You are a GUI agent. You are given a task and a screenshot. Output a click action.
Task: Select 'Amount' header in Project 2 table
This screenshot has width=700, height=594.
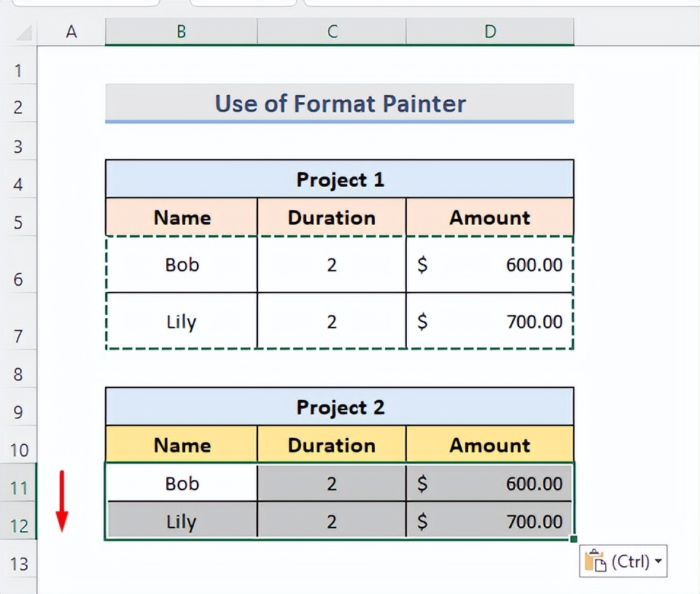tap(490, 444)
